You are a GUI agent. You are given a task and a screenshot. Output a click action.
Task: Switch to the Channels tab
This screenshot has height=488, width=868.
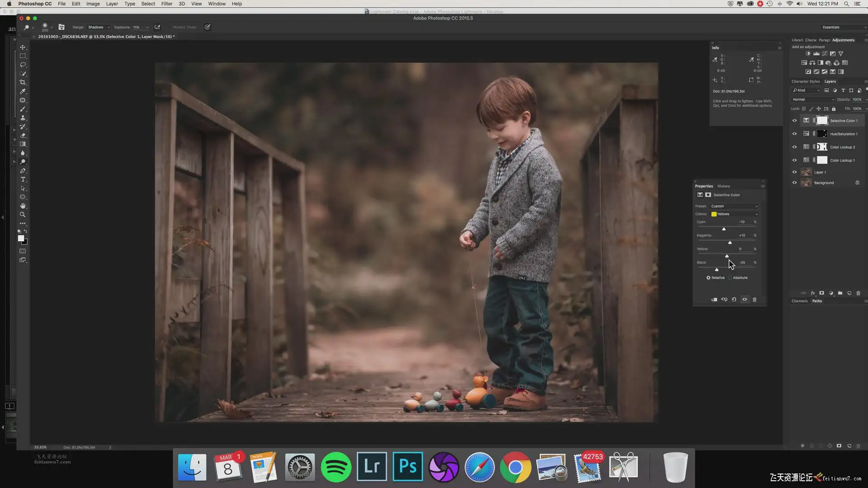coord(799,301)
